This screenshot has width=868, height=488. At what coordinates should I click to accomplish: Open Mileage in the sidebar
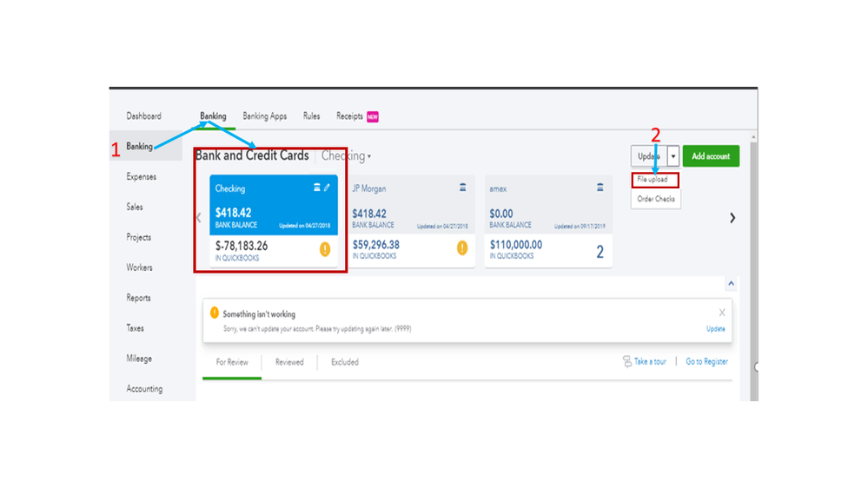pyautogui.click(x=139, y=359)
